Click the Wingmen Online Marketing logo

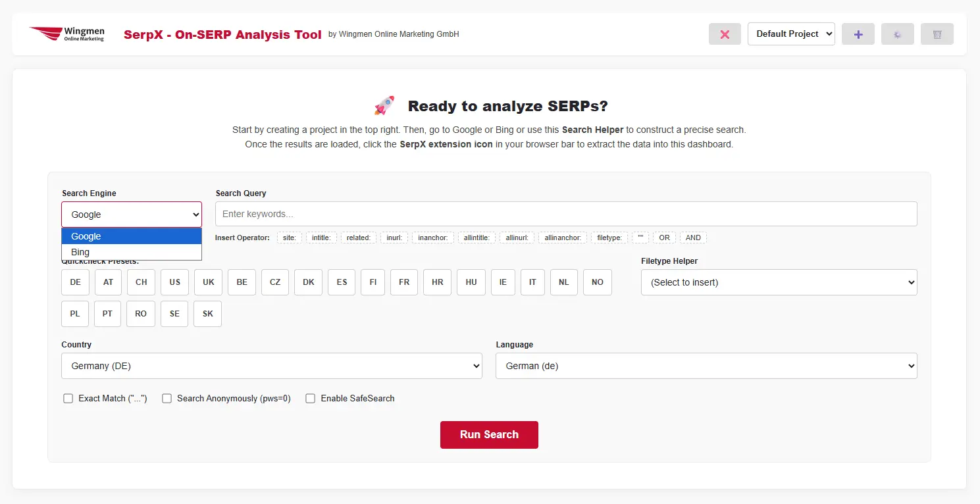pyautogui.click(x=66, y=34)
